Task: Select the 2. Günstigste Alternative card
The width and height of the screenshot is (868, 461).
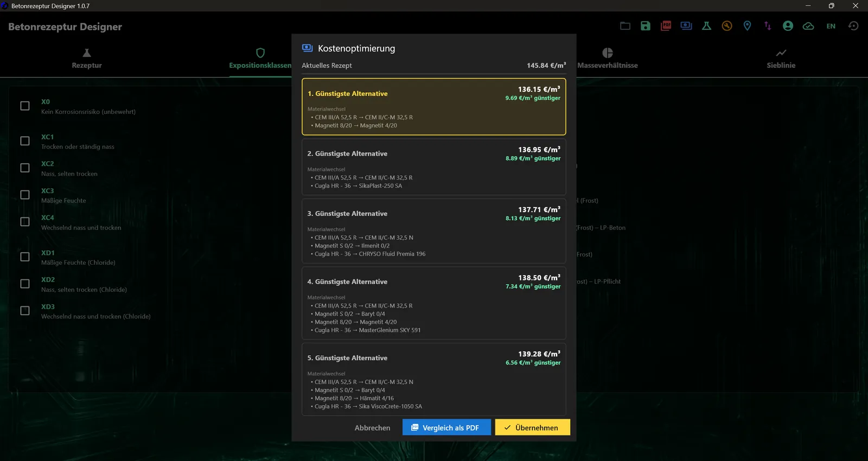Action: pyautogui.click(x=434, y=167)
